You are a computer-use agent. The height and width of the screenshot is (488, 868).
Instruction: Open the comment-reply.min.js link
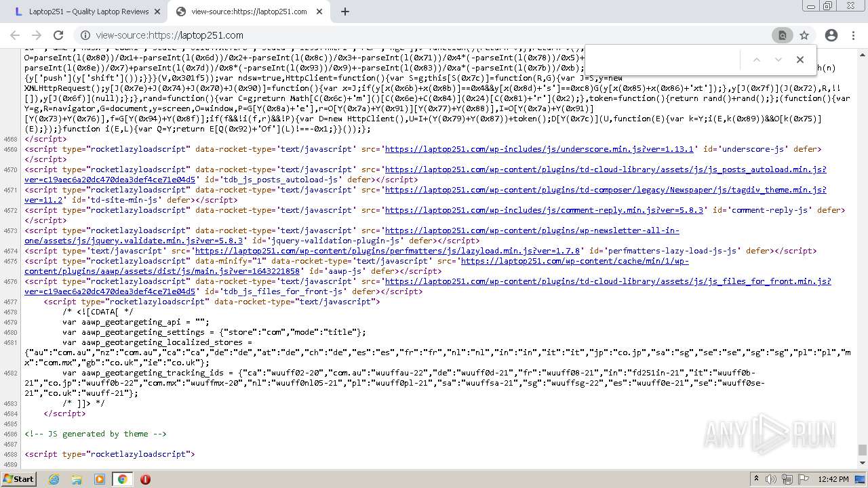pos(544,210)
